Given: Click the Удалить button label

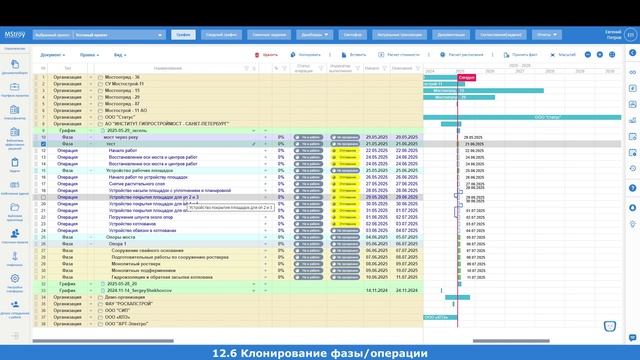Looking at the screenshot, I should [270, 55].
